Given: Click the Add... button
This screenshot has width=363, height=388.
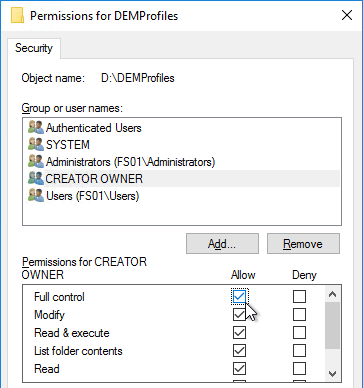Looking at the screenshot, I should pos(222,244).
